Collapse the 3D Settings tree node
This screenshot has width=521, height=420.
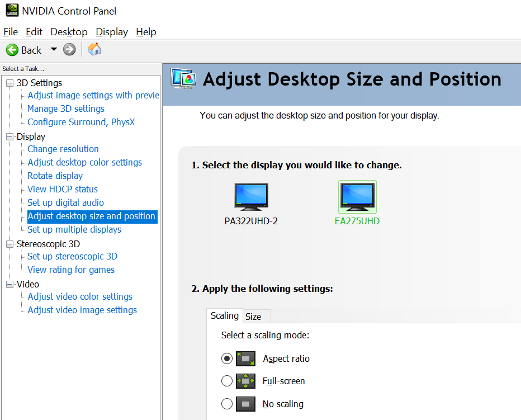click(x=10, y=83)
